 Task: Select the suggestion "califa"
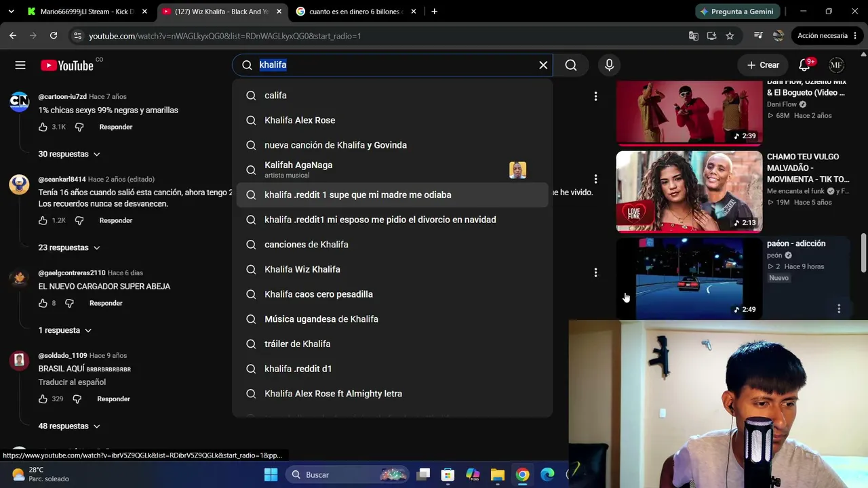[x=392, y=96]
